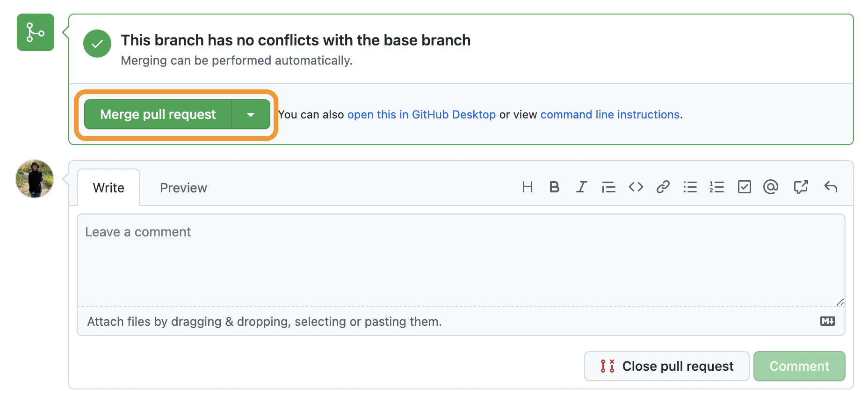
Task: Focus the Leave a comment text box
Action: pos(461,260)
